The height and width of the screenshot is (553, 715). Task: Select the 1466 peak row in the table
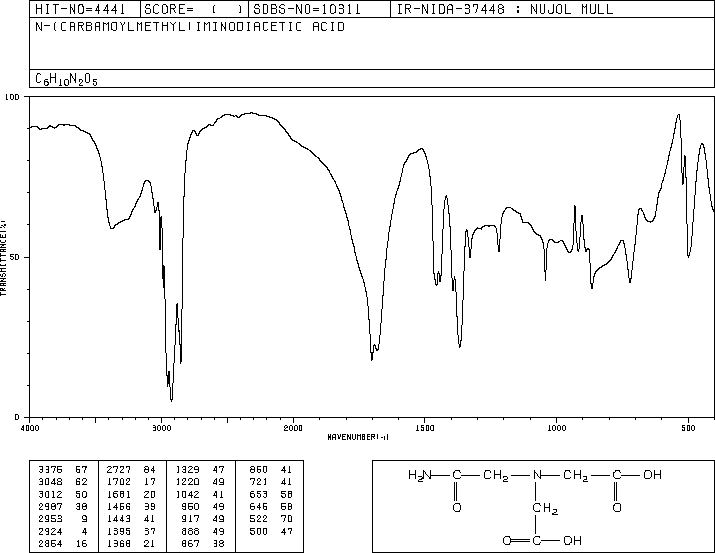[x=131, y=506]
